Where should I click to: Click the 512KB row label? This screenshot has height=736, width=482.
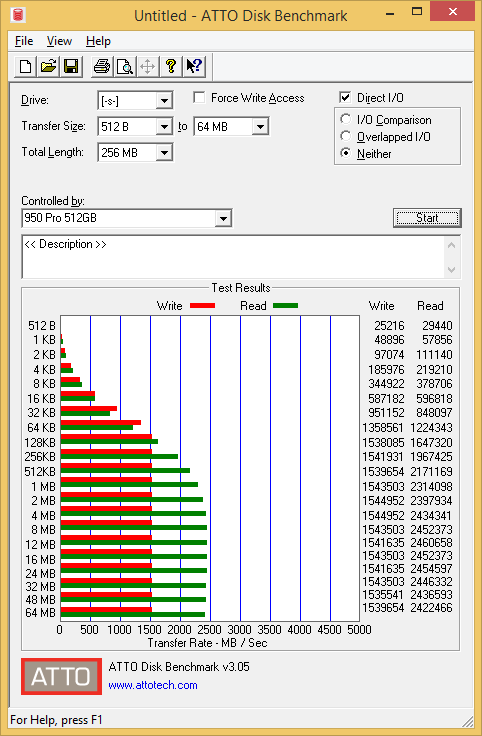40,471
